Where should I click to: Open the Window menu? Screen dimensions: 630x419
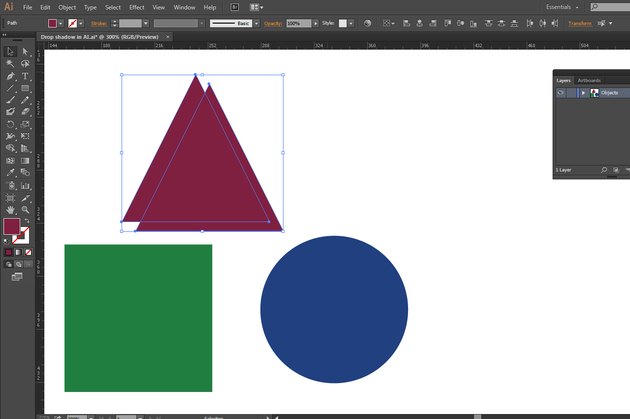pyautogui.click(x=184, y=7)
